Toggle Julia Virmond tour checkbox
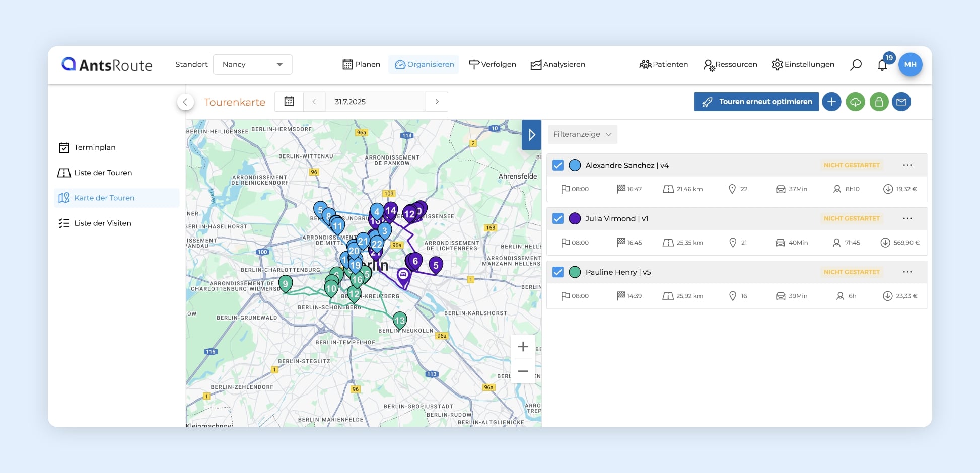This screenshot has width=980, height=473. [x=558, y=218]
